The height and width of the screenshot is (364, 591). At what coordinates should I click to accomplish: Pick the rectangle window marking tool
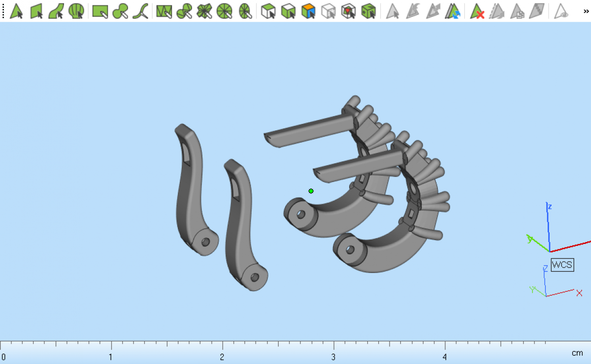100,11
